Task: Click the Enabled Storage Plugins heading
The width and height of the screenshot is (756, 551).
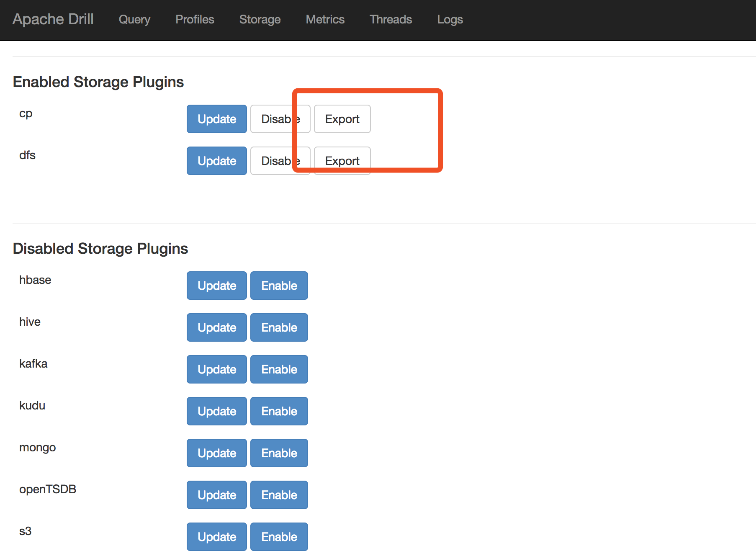Action: click(x=98, y=82)
